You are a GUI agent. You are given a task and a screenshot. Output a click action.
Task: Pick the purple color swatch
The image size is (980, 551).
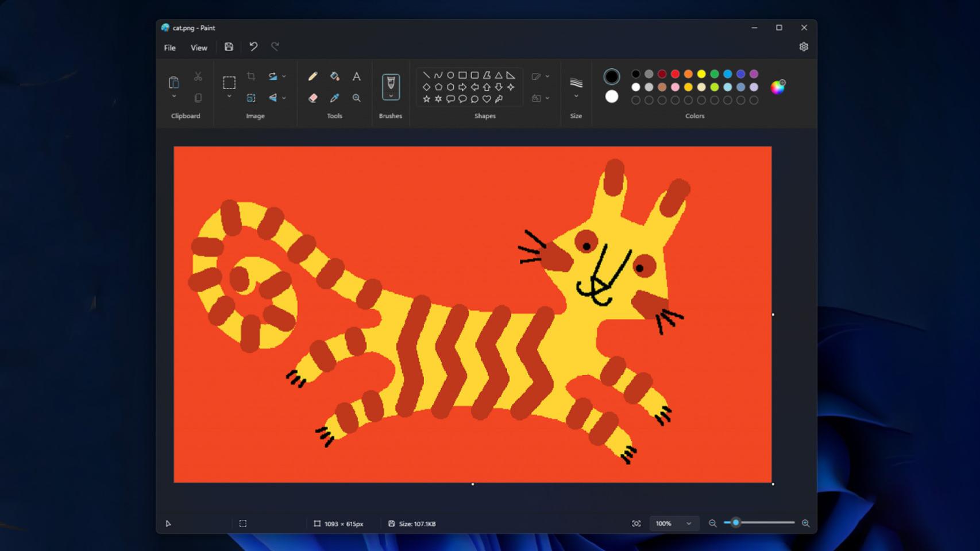click(754, 74)
